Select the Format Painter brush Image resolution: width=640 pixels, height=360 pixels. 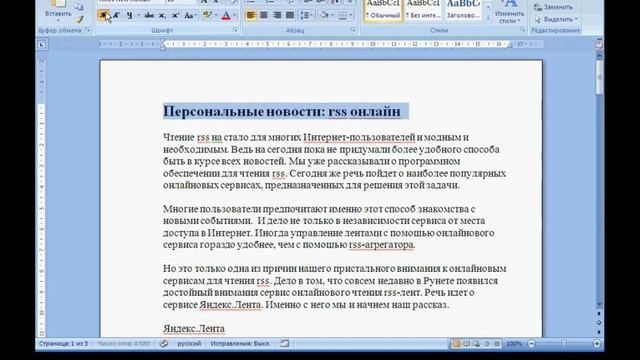(80, 19)
